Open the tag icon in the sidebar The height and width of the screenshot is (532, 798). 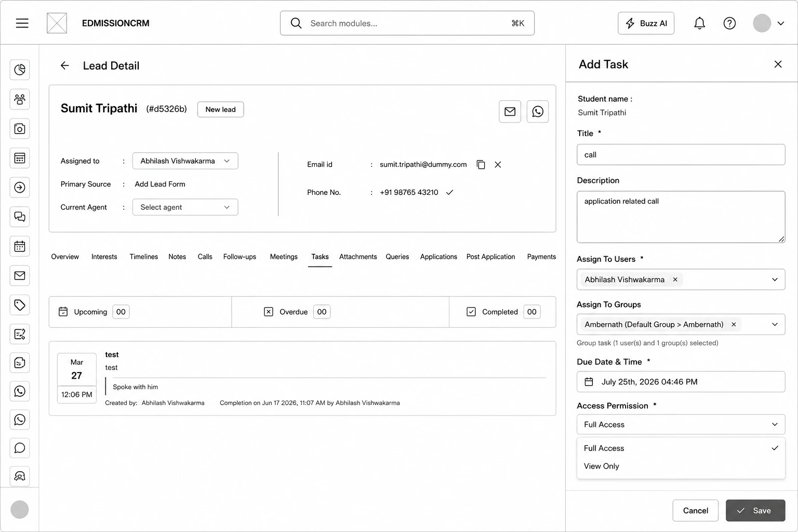[20, 305]
